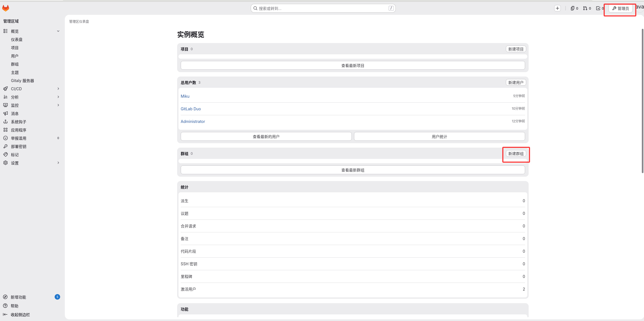Click the 新建群组 button

[x=516, y=154]
